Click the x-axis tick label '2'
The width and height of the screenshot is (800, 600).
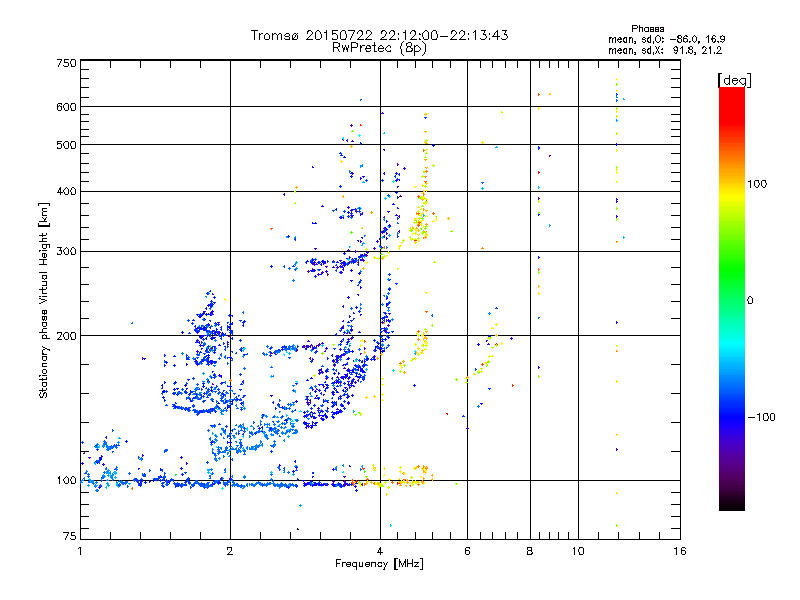pyautogui.click(x=230, y=551)
